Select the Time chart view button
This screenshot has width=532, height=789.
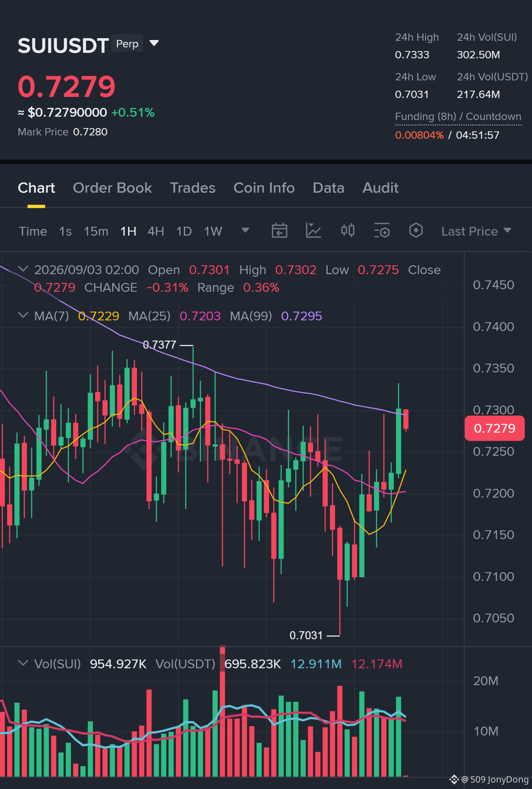click(33, 231)
